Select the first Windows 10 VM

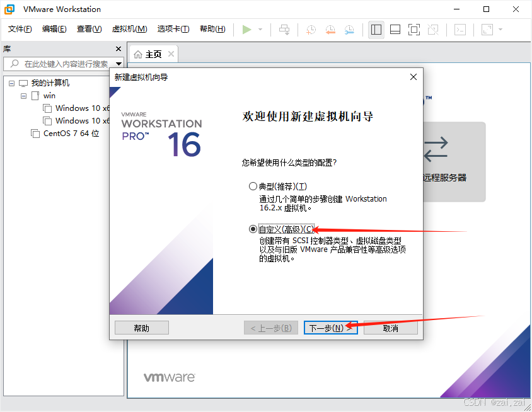click(x=83, y=108)
